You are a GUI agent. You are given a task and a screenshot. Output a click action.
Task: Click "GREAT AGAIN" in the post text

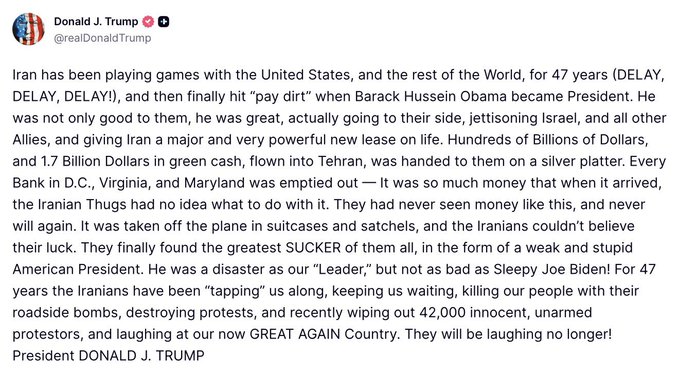pos(295,334)
